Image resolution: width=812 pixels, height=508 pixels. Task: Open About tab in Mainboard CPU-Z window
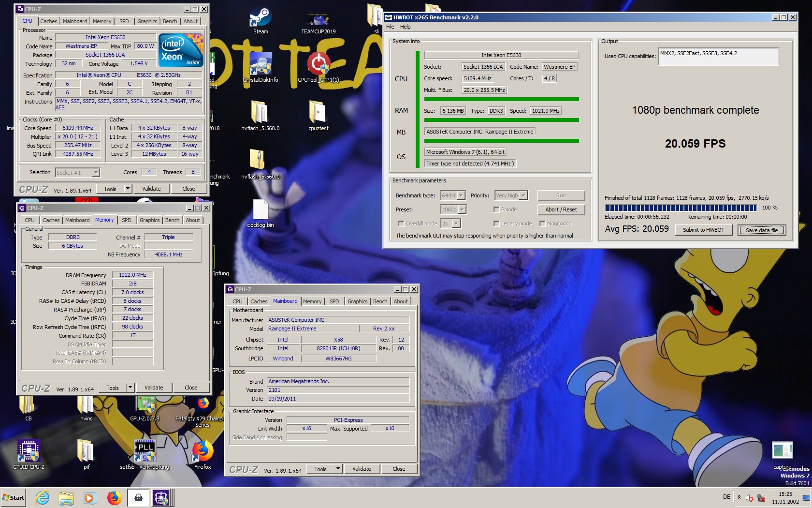point(401,301)
